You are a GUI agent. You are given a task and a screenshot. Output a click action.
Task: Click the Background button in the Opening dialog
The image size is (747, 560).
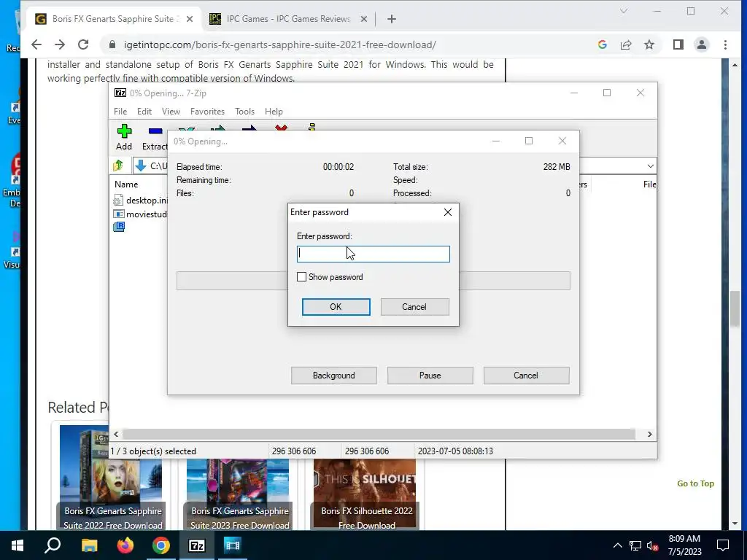[x=334, y=376]
